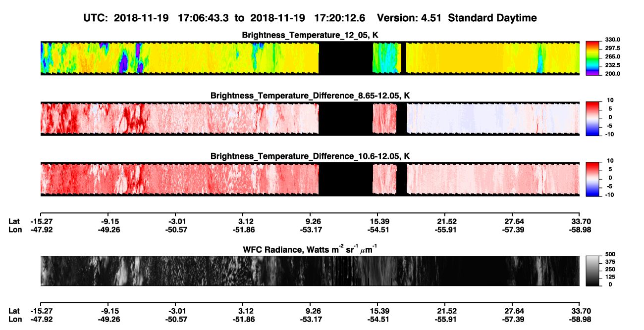Open the Brightness Temperature 12.05 image strip
The width and height of the screenshot is (644, 330).
310,58
